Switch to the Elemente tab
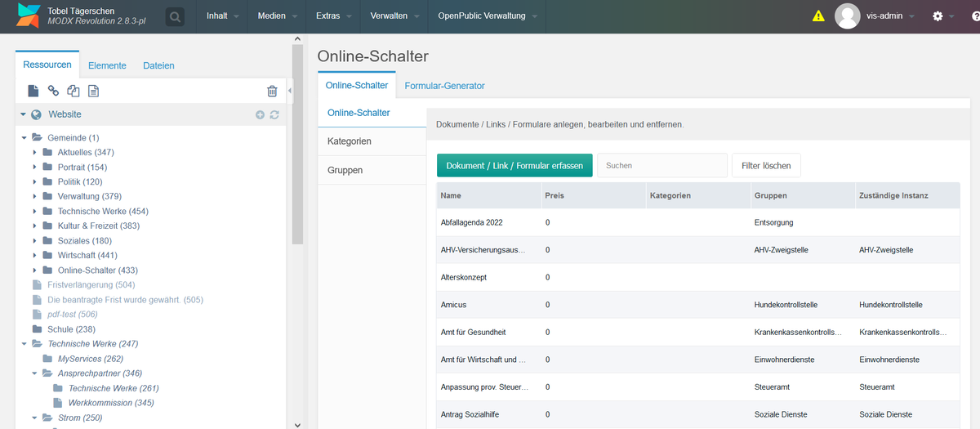 coord(107,65)
